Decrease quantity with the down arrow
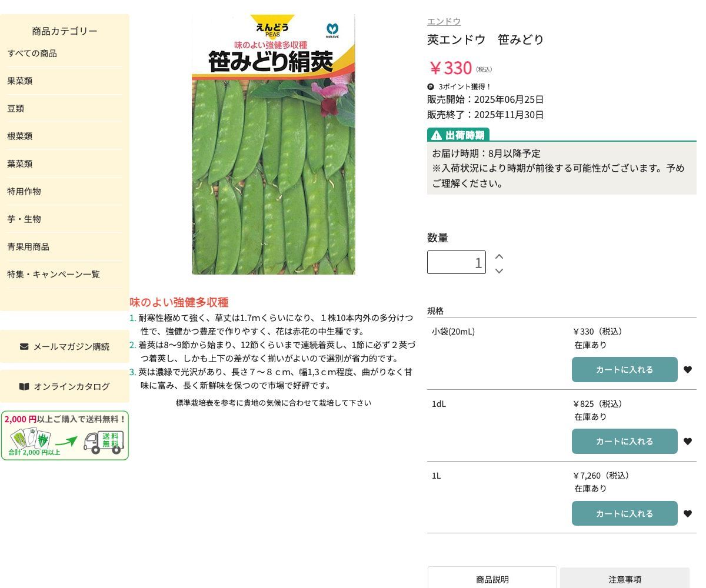Screen dimensions: 706x588 tap(499, 270)
